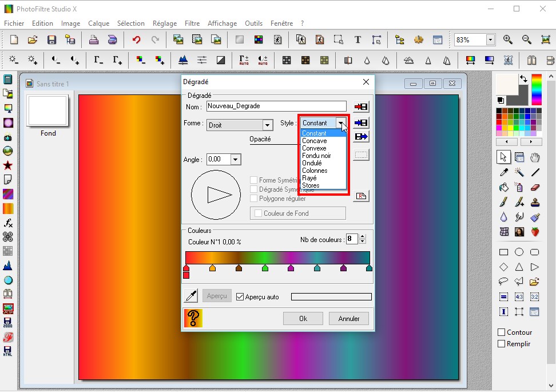Activate the magic wand tool

(519, 172)
